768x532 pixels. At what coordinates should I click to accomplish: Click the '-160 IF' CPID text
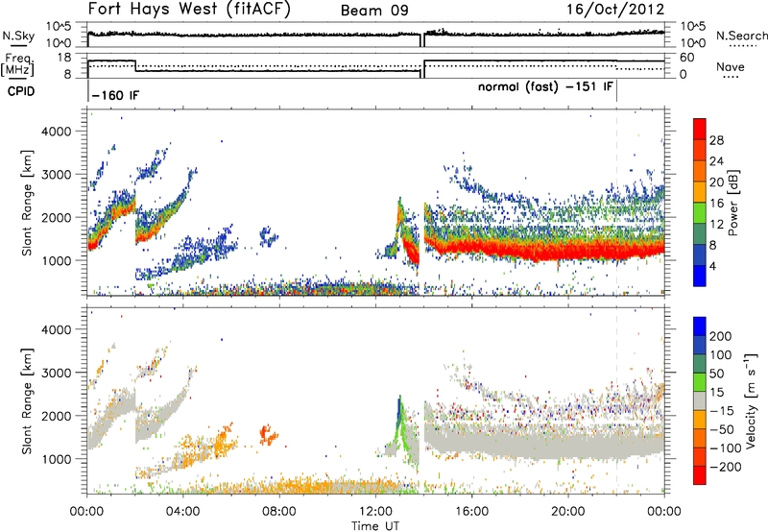click(x=115, y=95)
